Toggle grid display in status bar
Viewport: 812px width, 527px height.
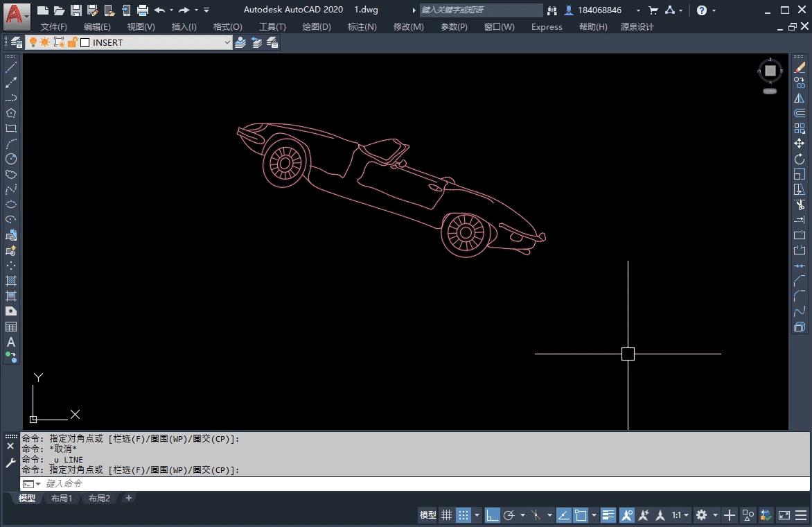pos(446,515)
